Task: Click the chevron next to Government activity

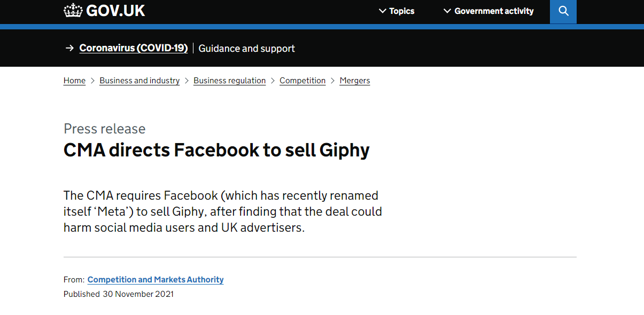Action: click(447, 11)
